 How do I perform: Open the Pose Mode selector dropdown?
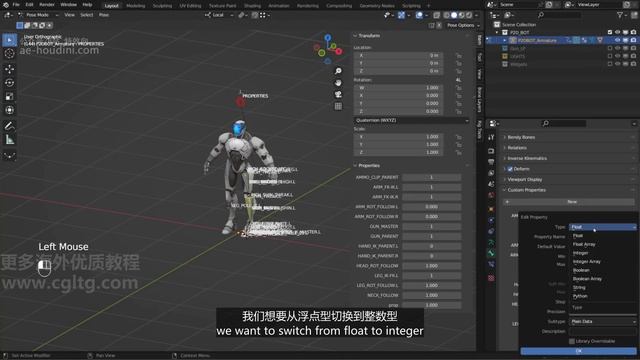coord(38,15)
